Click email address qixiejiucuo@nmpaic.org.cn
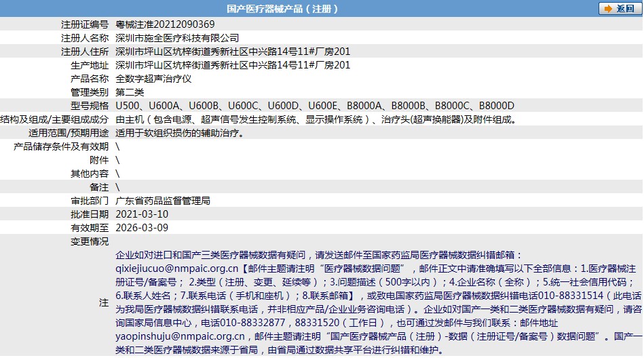Viewport: 644px width, 358px height. pyautogui.click(x=176, y=268)
